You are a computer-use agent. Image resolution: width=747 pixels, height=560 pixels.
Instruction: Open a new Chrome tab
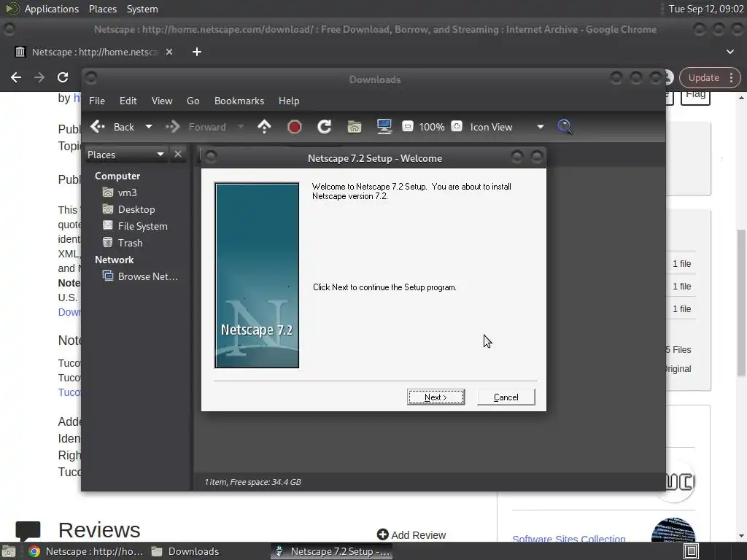click(x=197, y=52)
